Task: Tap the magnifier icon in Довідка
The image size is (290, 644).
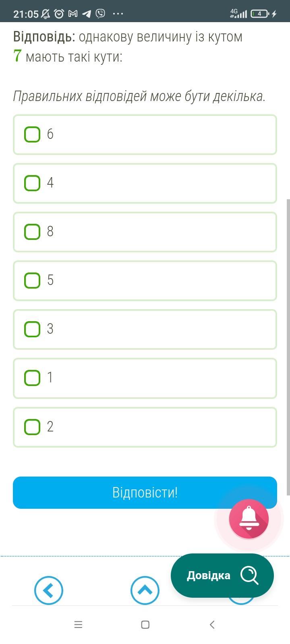Action: point(249,575)
